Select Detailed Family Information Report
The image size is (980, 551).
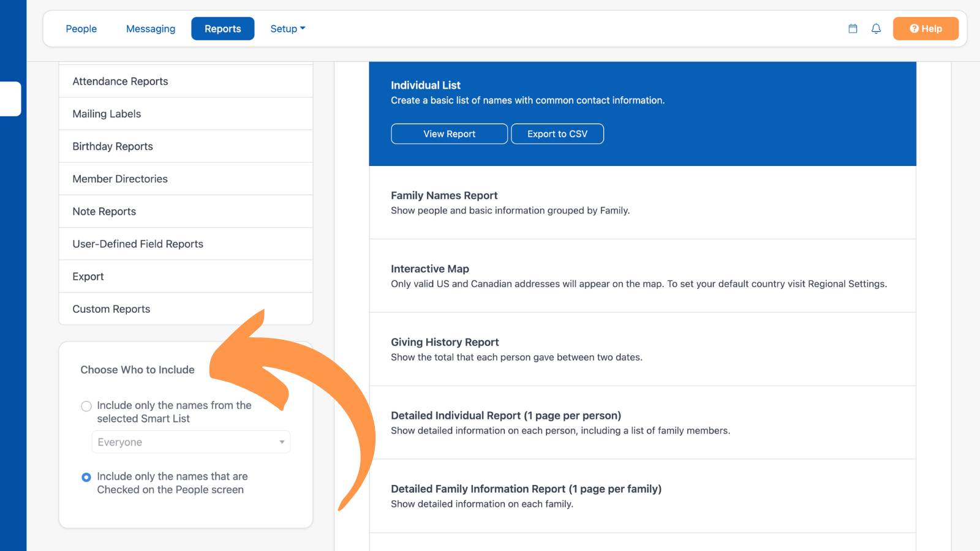click(643, 497)
